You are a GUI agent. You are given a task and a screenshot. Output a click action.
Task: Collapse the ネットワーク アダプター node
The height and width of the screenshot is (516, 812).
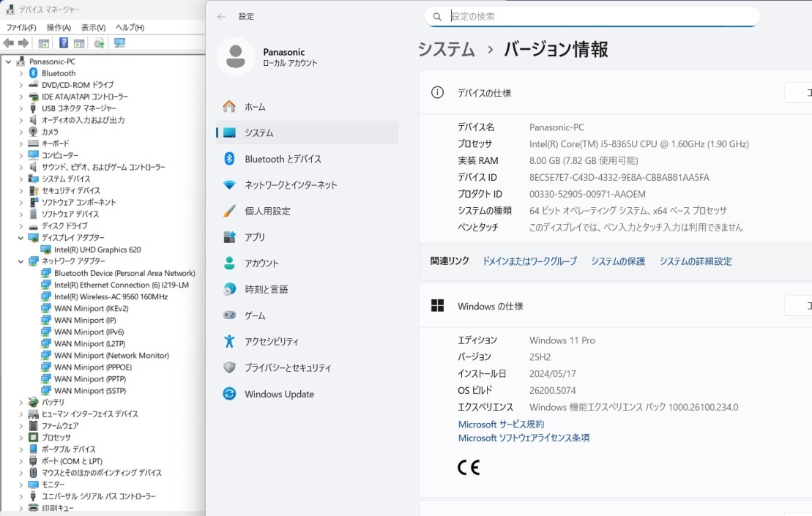coord(21,261)
